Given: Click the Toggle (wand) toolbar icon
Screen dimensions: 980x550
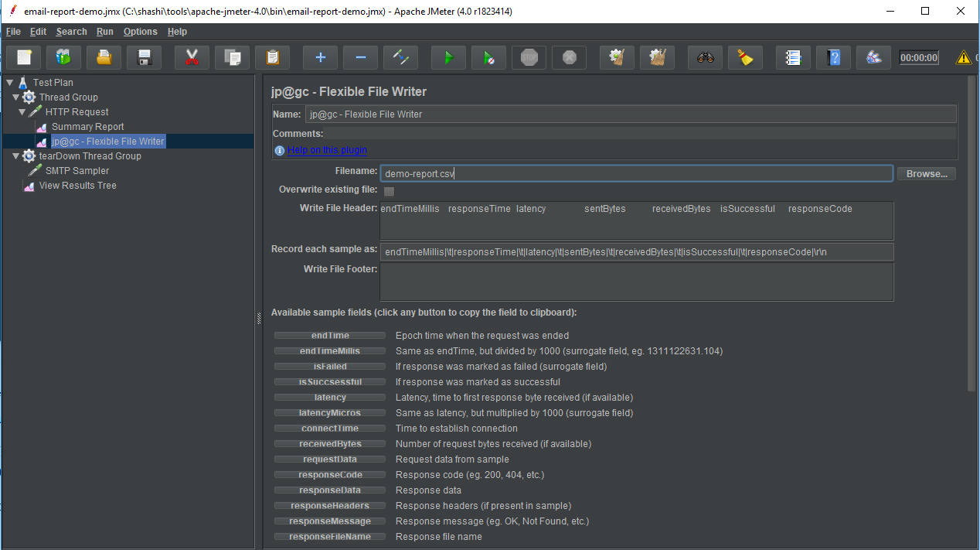Looking at the screenshot, I should (x=400, y=57).
